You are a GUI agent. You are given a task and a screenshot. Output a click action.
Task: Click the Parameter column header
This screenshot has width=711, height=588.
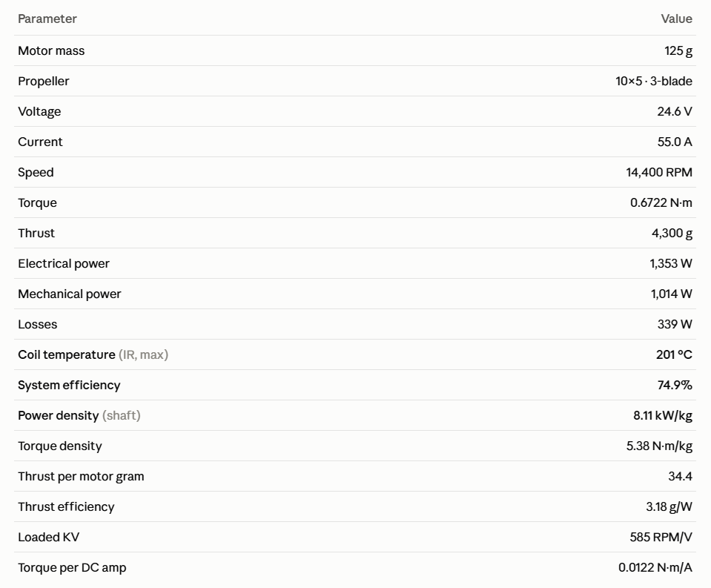(47, 19)
